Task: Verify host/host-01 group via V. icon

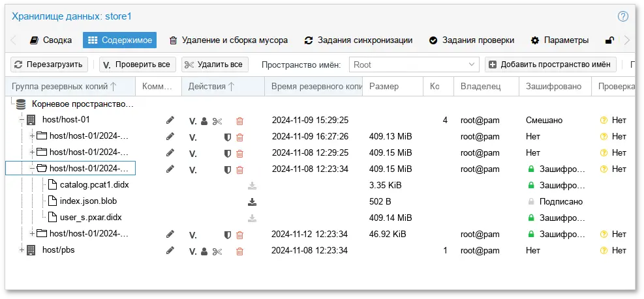Action: 192,121
